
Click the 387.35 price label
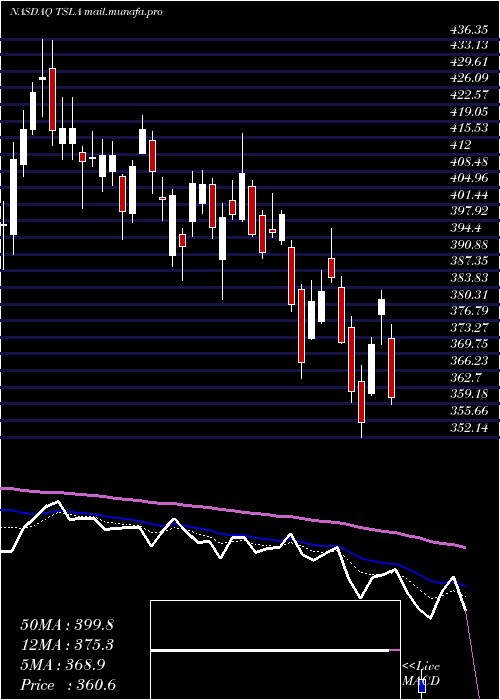click(469, 261)
